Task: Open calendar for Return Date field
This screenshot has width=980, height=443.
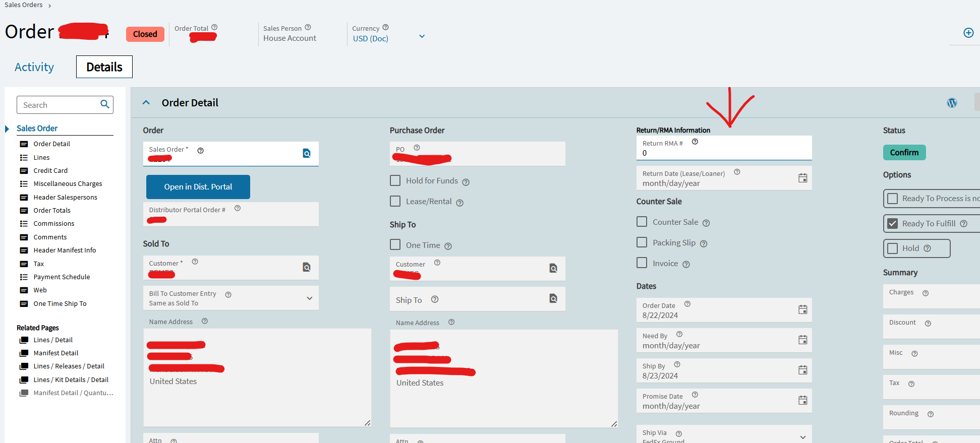Action: [803, 178]
